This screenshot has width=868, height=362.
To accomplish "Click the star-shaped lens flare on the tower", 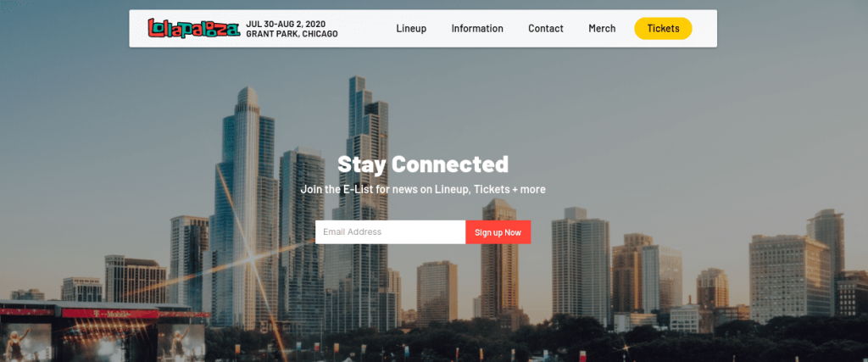I will [x=251, y=256].
